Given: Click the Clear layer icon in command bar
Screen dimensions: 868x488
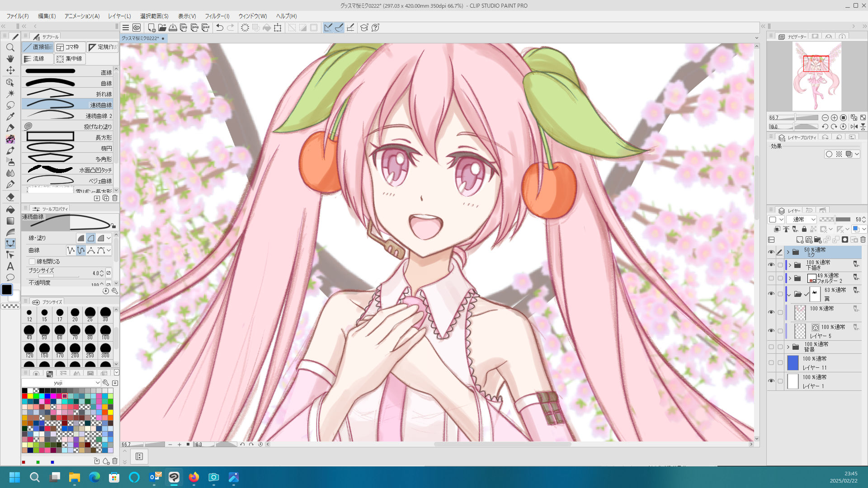Looking at the screenshot, I should tap(245, 28).
